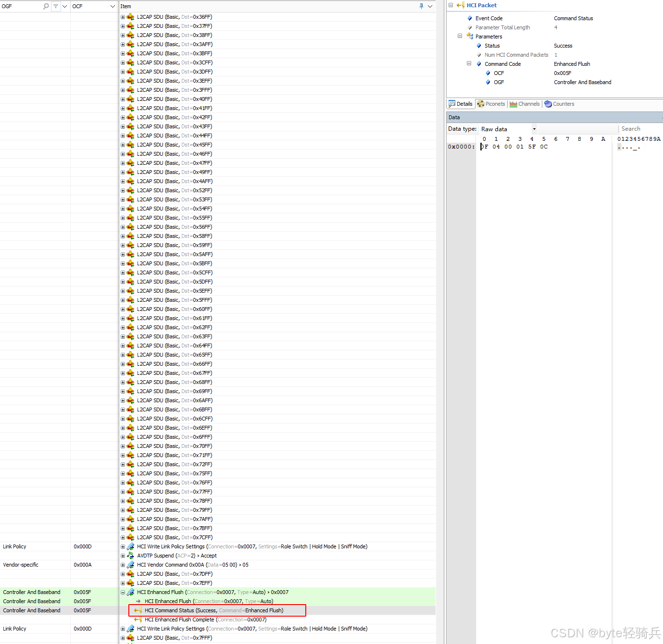Click the OGF field diamond icon in details
This screenshot has width=663, height=644.
(x=488, y=82)
